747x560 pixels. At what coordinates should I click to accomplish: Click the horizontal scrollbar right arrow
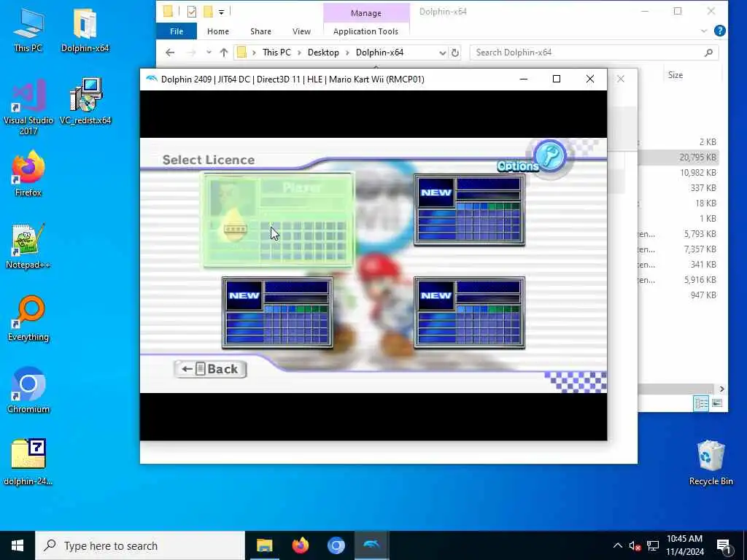click(721, 389)
